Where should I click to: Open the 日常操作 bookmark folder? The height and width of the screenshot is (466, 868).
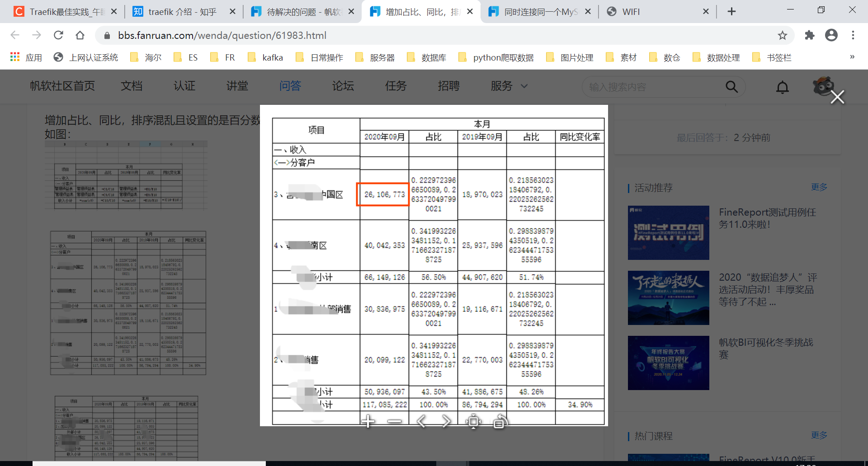[x=319, y=57]
